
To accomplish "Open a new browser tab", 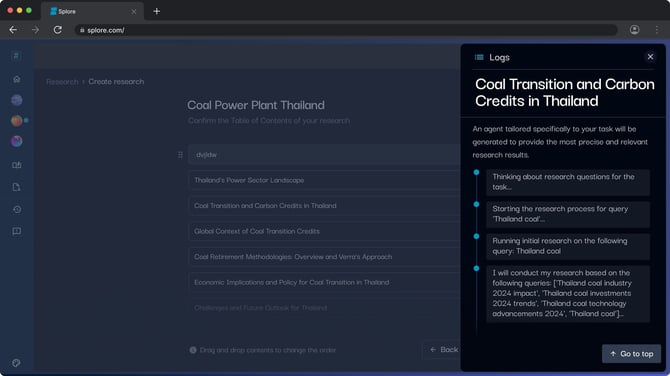I will pos(156,11).
